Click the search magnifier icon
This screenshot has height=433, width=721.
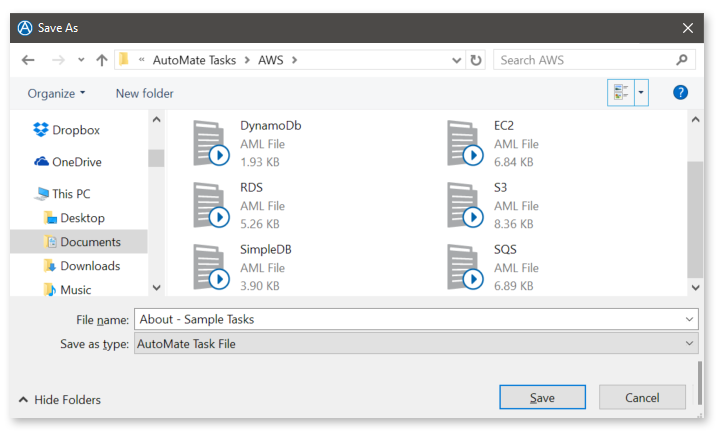(682, 60)
